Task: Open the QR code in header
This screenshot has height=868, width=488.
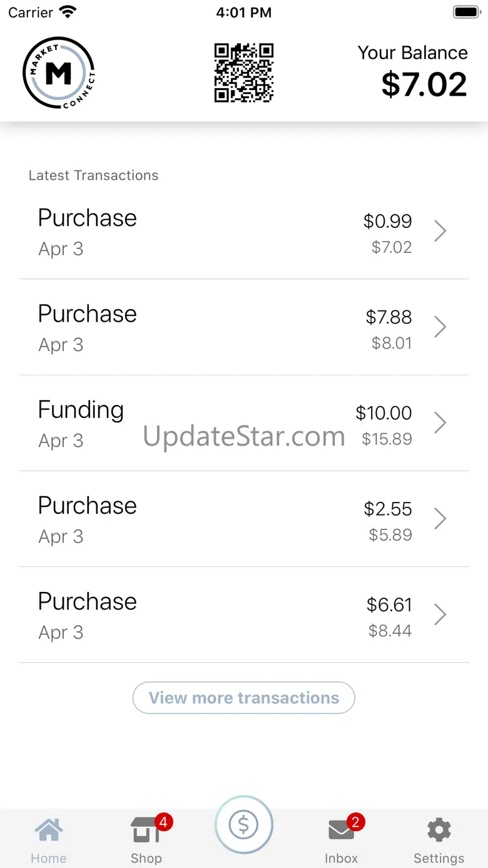Action: [244, 73]
